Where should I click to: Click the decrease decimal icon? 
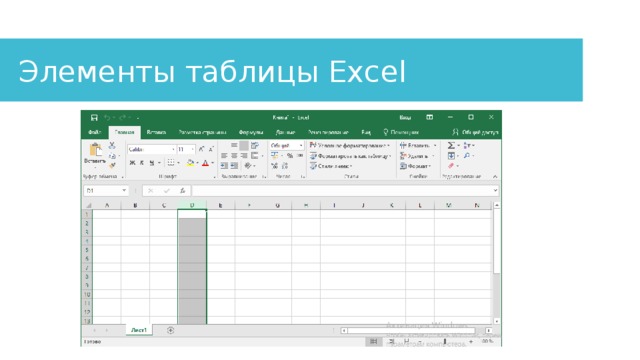click(284, 166)
